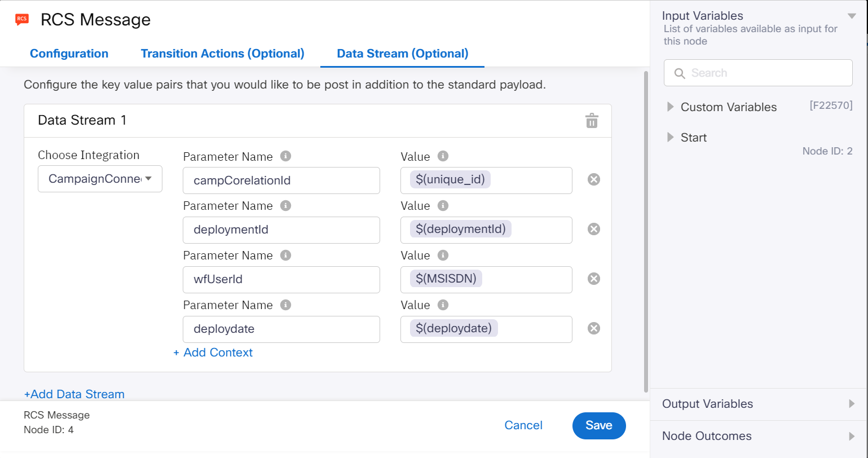The width and height of the screenshot is (868, 458).
Task: Remove the deploydate row via its x icon
Action: (x=593, y=328)
